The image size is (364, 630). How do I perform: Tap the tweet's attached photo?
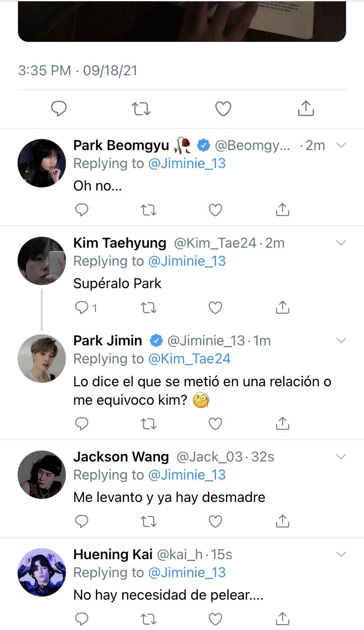[x=182, y=21]
